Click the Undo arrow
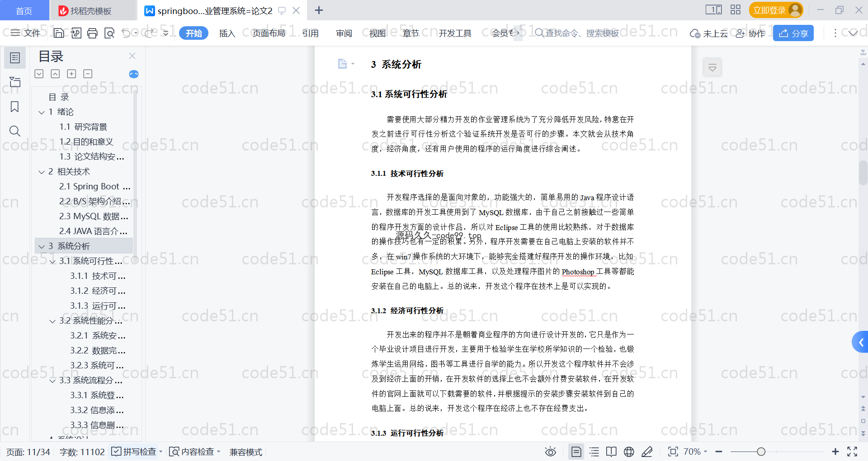The height and width of the screenshot is (461, 868). pyautogui.click(x=126, y=33)
